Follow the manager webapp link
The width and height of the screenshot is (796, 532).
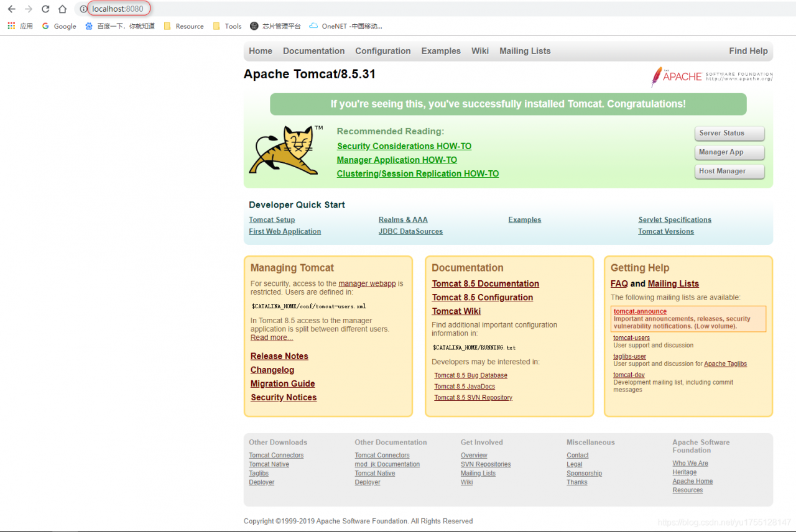pos(367,283)
